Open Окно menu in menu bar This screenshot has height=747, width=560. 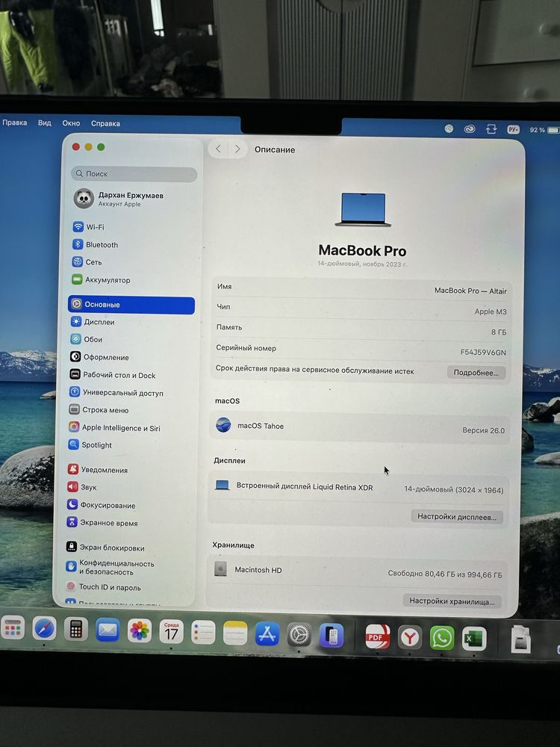click(x=71, y=123)
